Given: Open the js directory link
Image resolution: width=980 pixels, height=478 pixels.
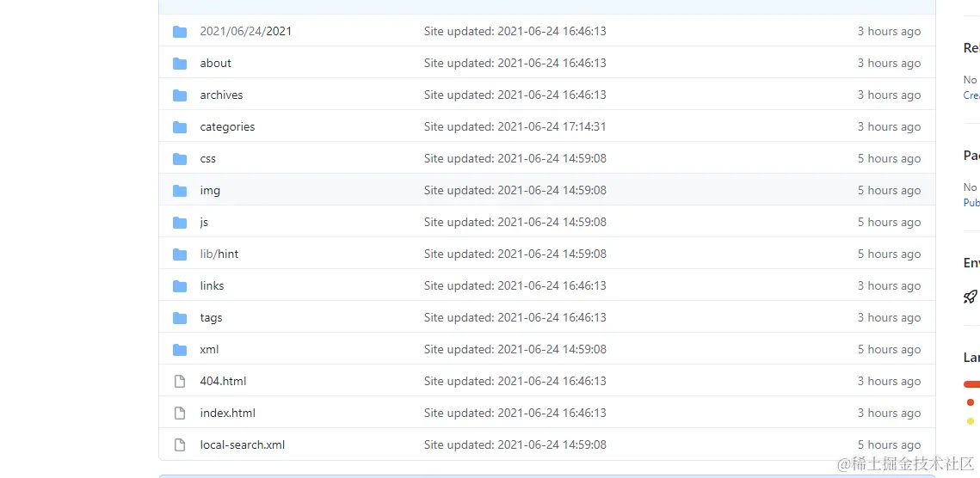Looking at the screenshot, I should tap(205, 223).
